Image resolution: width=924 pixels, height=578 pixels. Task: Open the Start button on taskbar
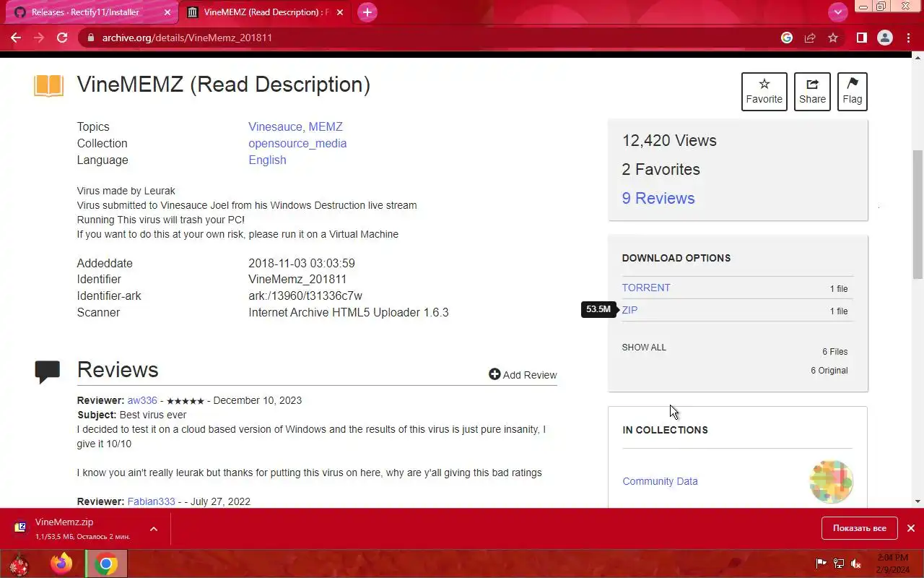(18, 563)
